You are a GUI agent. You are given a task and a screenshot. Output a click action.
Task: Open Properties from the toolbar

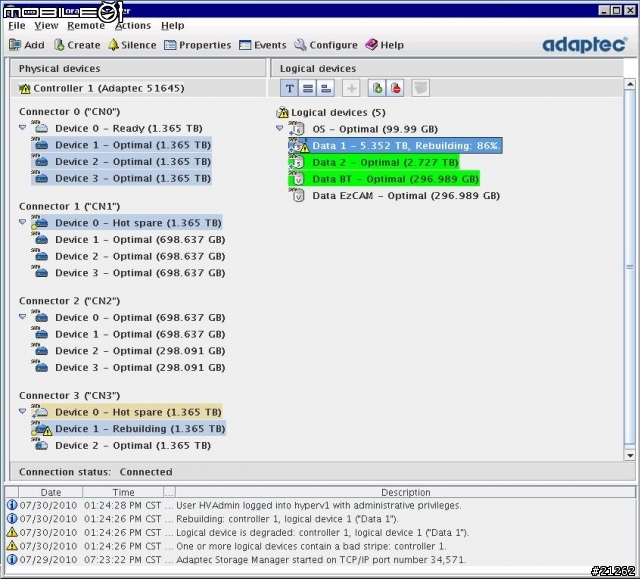198,45
